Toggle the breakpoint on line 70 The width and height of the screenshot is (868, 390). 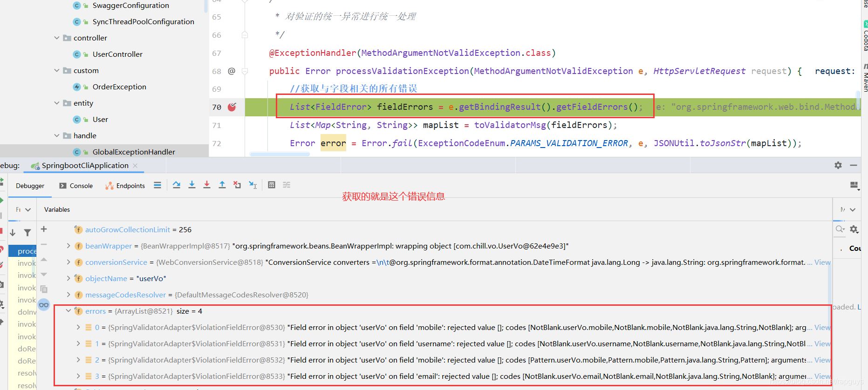point(232,107)
